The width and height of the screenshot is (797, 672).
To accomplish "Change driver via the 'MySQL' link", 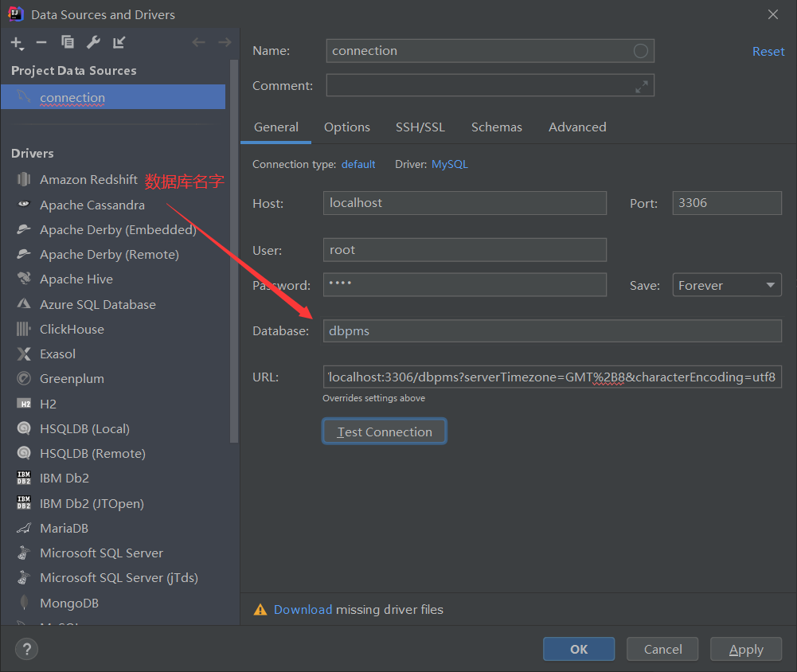I will point(450,164).
